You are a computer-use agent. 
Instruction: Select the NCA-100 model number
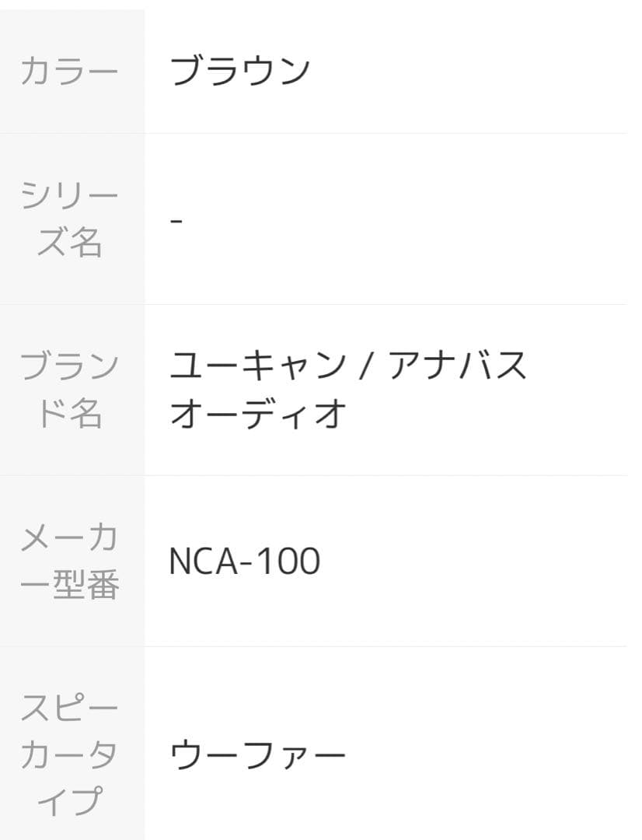tap(244, 562)
